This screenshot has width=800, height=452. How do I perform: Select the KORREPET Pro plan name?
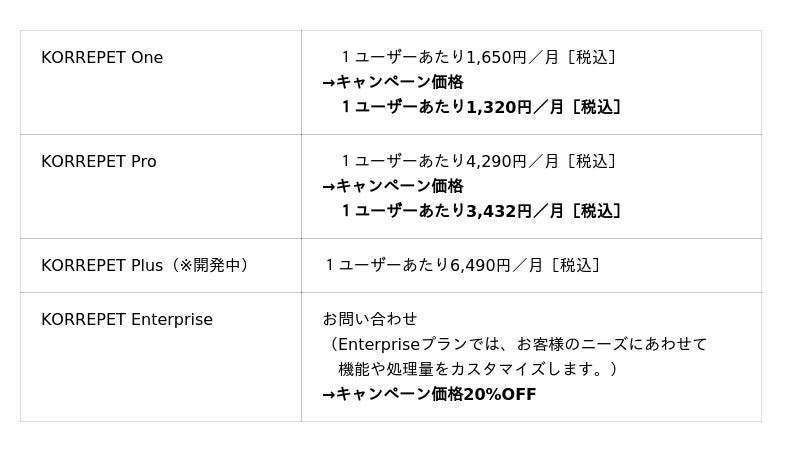(99, 162)
